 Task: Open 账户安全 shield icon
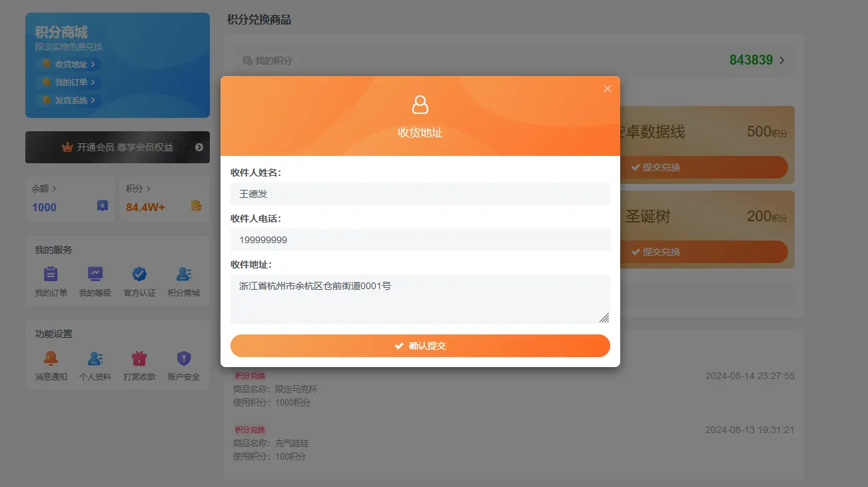tap(184, 358)
